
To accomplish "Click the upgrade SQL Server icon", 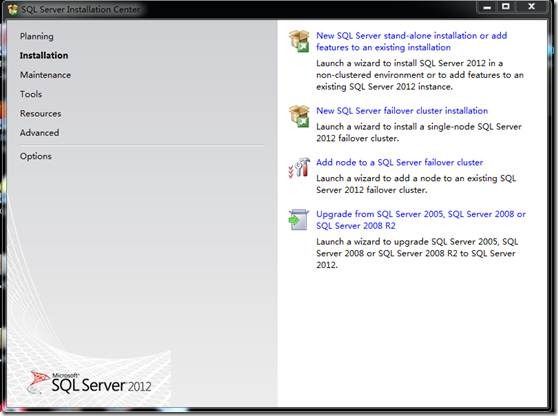I will [299, 219].
